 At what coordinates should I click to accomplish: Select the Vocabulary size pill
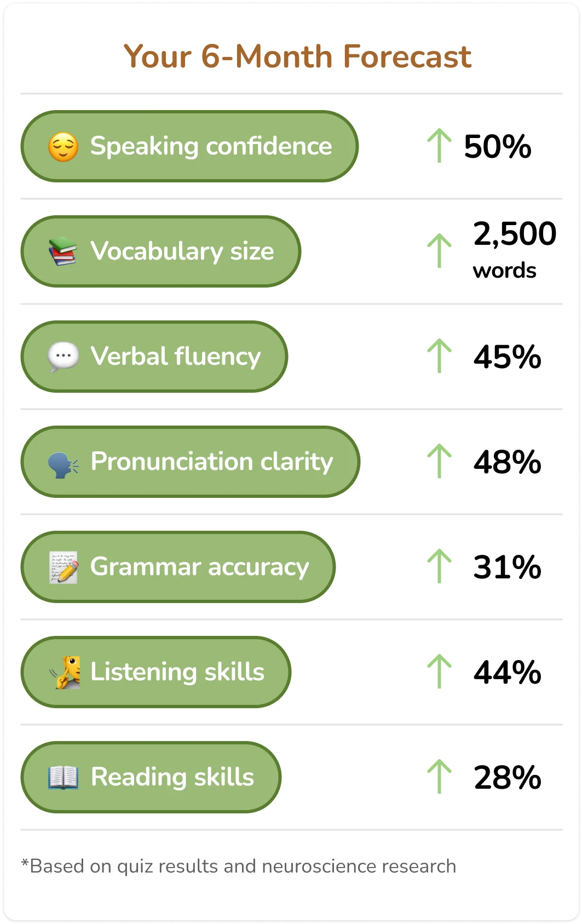coord(161,251)
